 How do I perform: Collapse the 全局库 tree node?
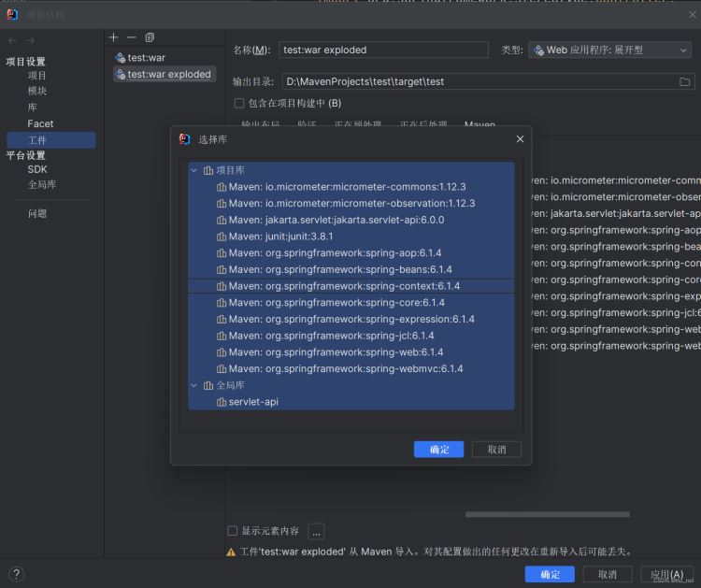pyautogui.click(x=194, y=385)
